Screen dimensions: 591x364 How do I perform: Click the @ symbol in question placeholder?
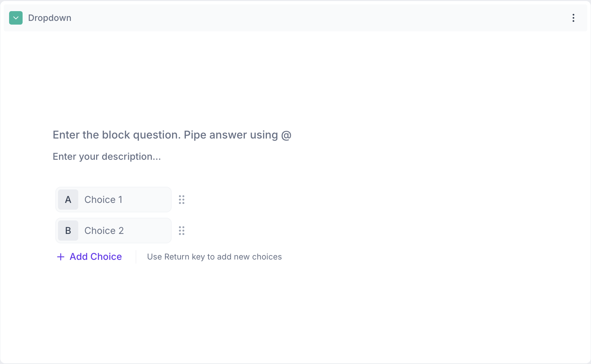286,135
